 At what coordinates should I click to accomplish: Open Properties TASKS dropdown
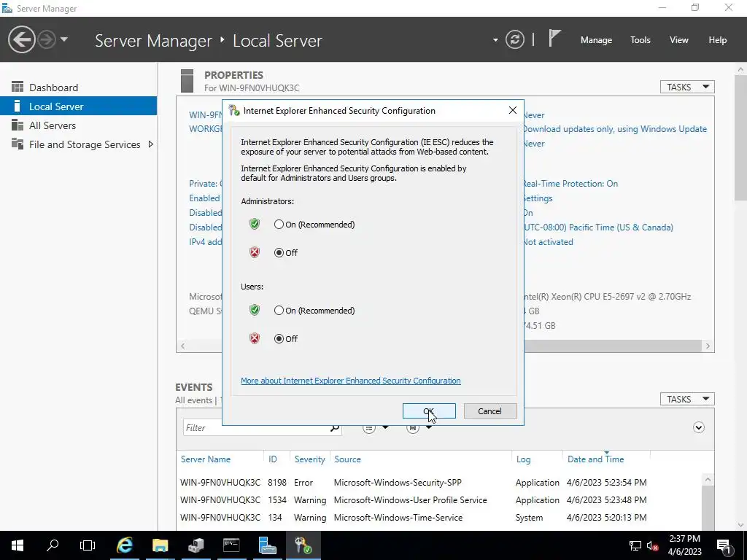687,87
